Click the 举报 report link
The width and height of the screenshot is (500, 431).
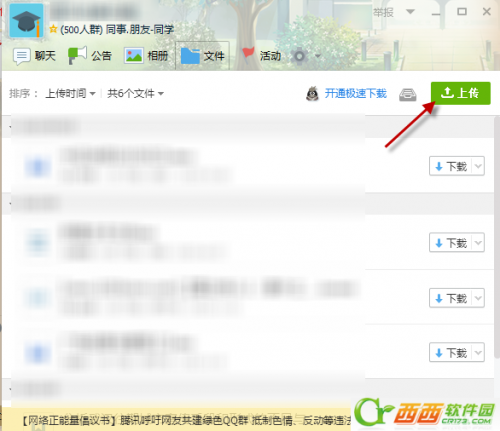[x=383, y=13]
